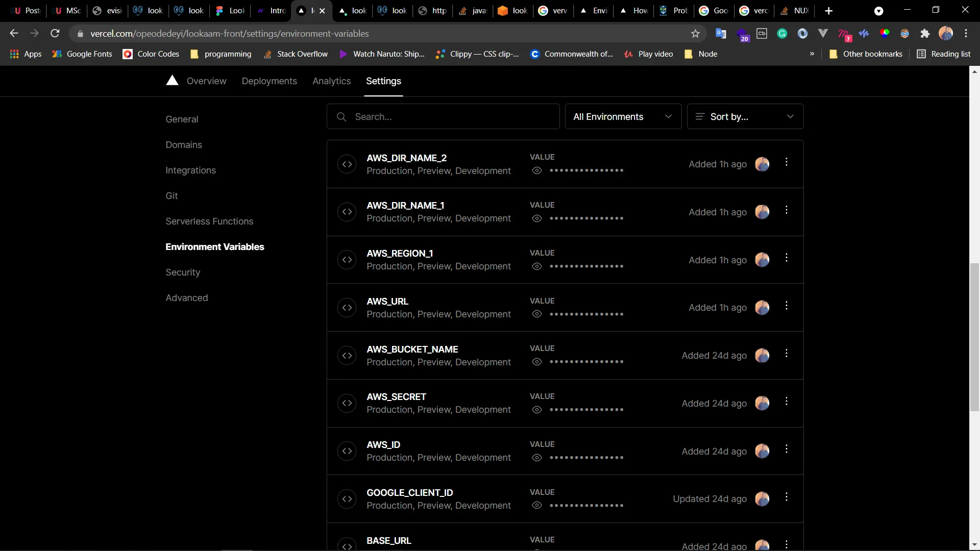The width and height of the screenshot is (980, 551).
Task: Open the Sort by dropdown
Action: point(745,117)
